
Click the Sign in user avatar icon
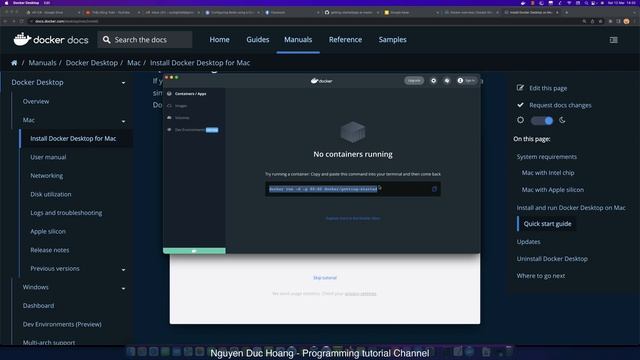(x=460, y=81)
